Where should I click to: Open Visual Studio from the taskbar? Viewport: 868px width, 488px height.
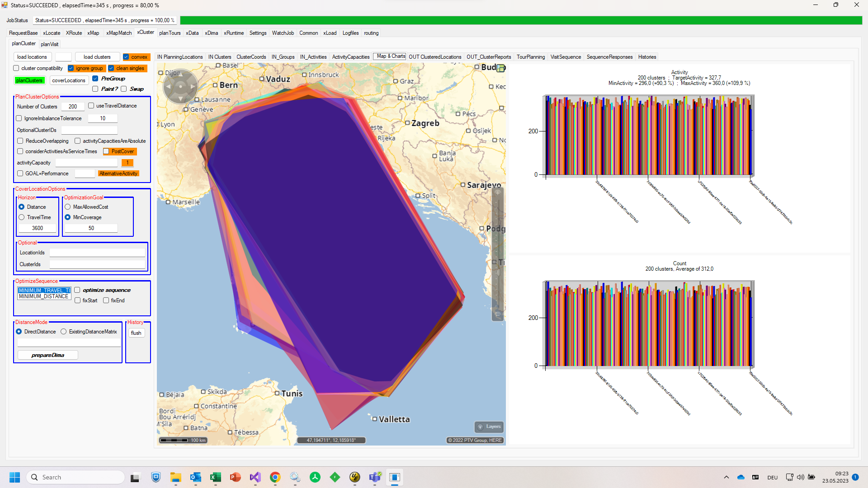pos(255,477)
